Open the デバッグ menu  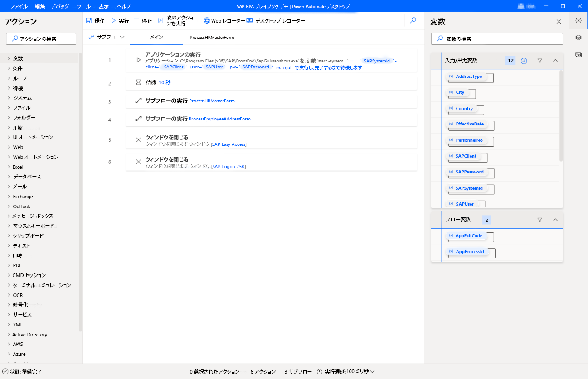(x=60, y=6)
